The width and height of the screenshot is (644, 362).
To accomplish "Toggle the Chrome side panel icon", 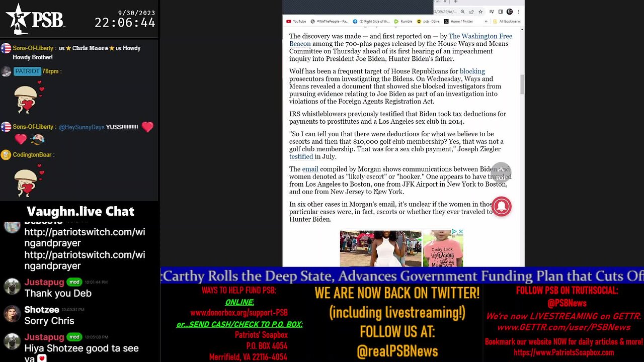I will click(501, 12).
